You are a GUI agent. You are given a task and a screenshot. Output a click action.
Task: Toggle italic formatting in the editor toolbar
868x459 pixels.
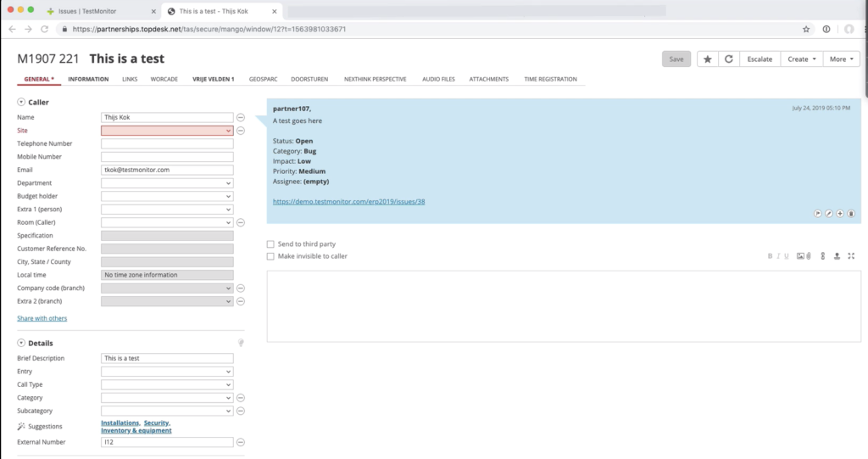pyautogui.click(x=778, y=256)
